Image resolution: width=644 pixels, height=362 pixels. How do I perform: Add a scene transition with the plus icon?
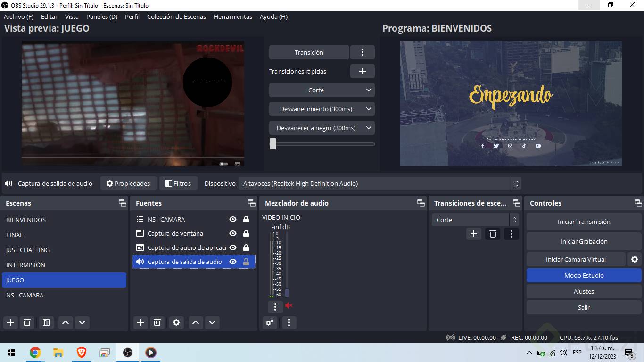(x=474, y=234)
